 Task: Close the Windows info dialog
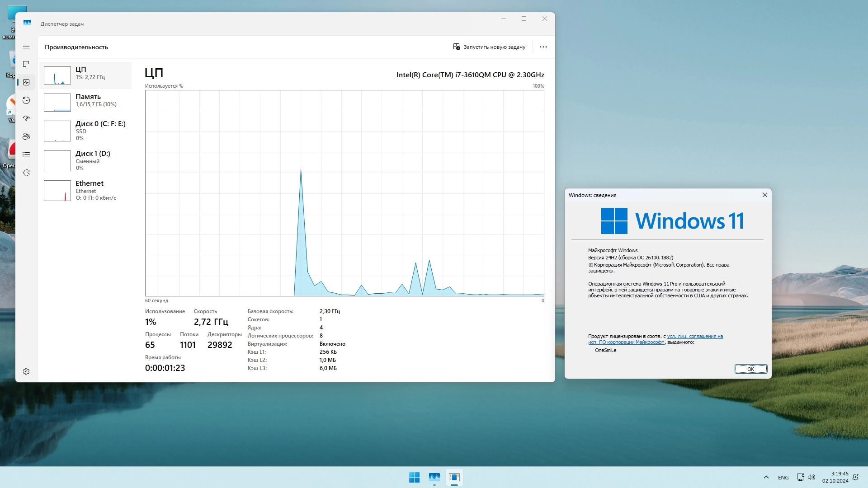click(x=764, y=195)
